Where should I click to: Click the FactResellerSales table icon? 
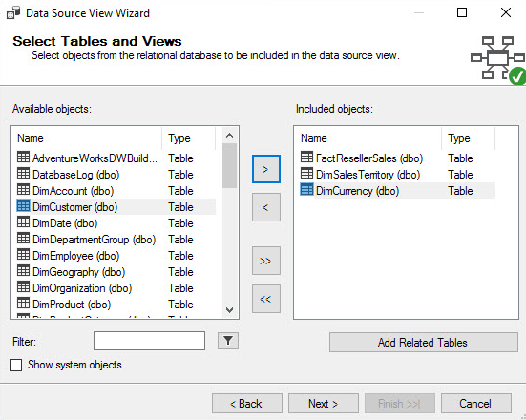point(306,157)
